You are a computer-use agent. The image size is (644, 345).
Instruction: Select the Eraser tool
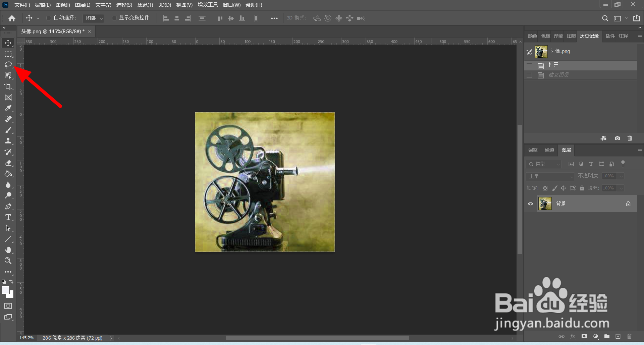tap(8, 163)
